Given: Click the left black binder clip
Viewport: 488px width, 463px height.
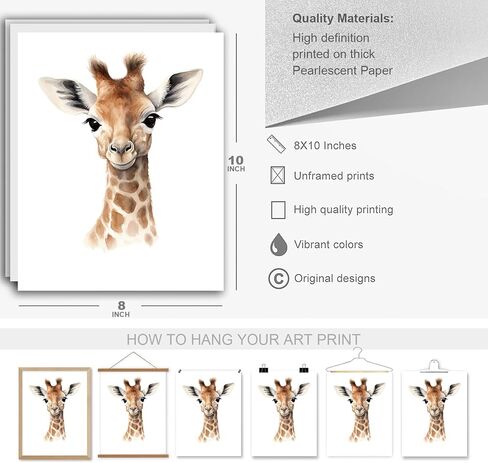Looking at the screenshot, I should coord(263,368).
